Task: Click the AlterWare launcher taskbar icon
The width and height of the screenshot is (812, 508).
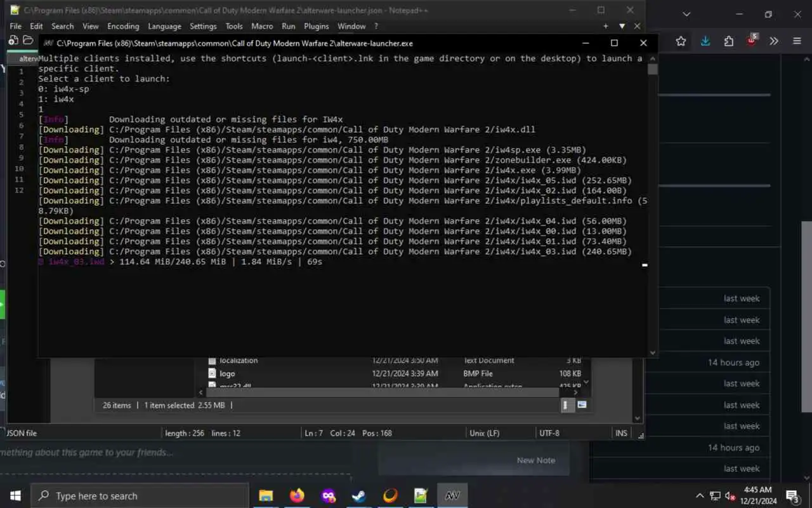Action: pyautogui.click(x=452, y=496)
